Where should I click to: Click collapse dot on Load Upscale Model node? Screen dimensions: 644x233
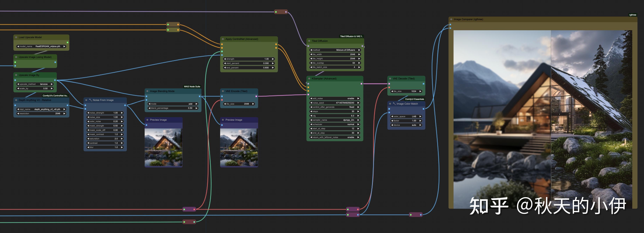(x=16, y=37)
